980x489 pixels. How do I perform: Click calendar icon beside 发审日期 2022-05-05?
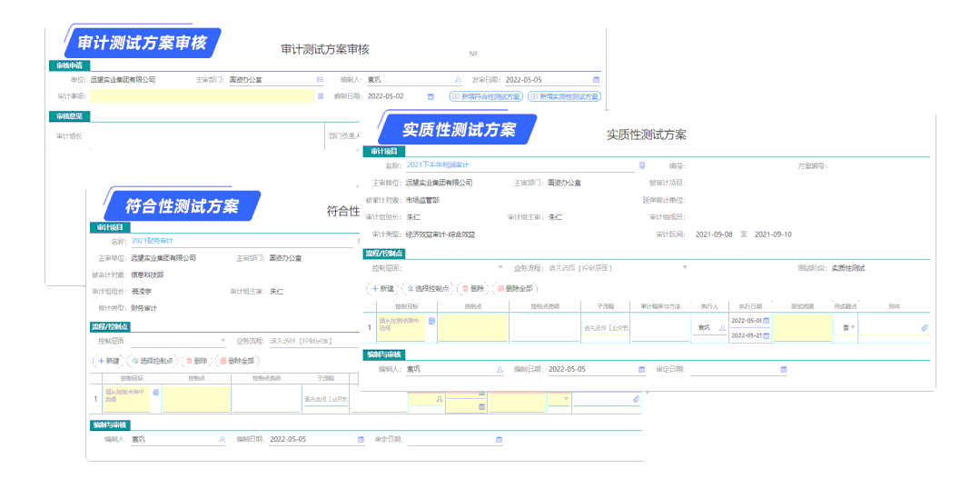597,80
